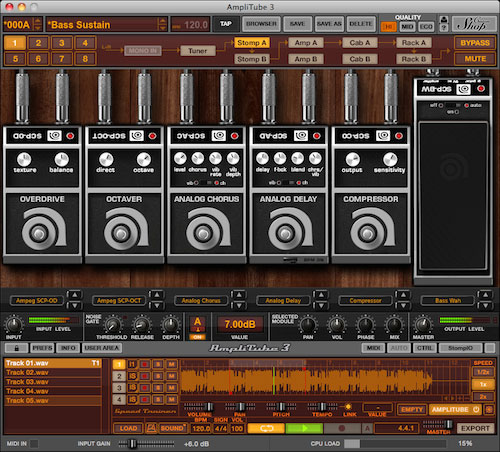Click the Analog Chorus level knob
The image size is (500, 452).
point(180,159)
